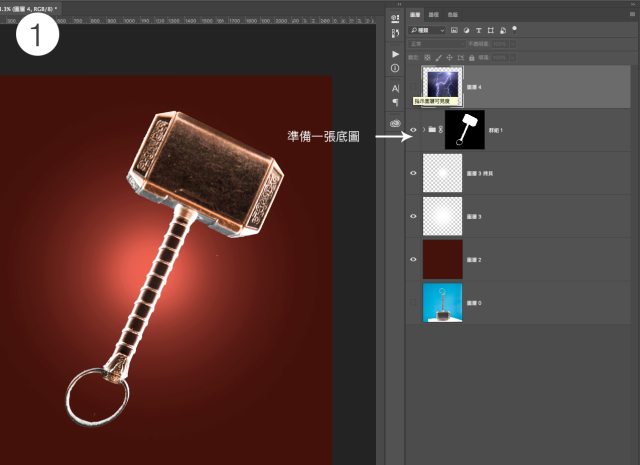This screenshot has width=640, height=465.
Task: Click the type layer filter icon
Action: coord(478,31)
